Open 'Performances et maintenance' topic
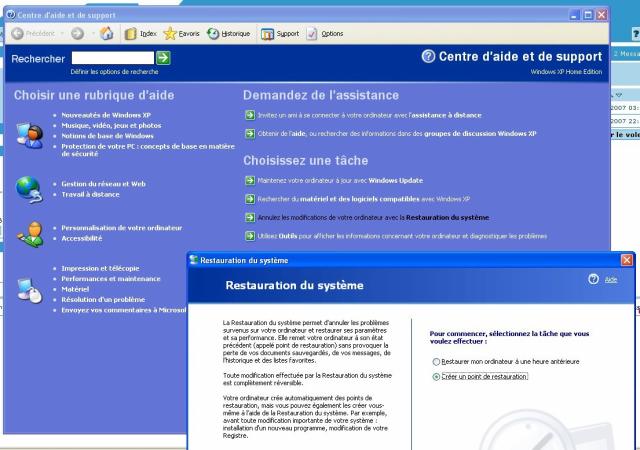 [x=111, y=279]
